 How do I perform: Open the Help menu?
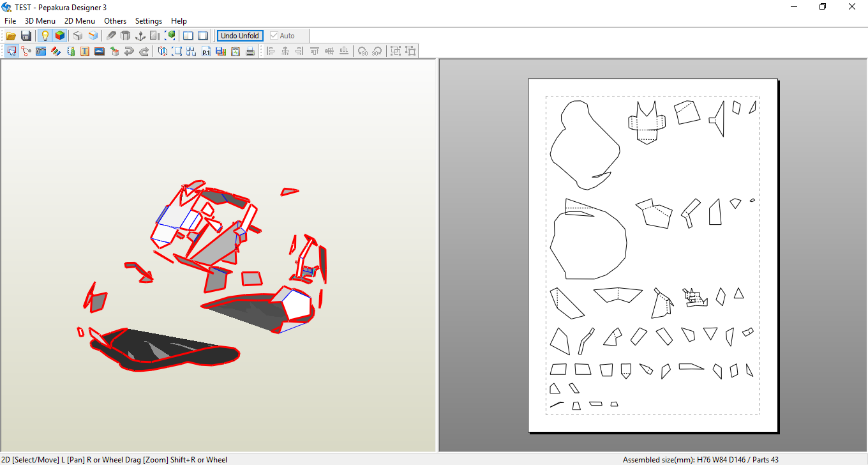pyautogui.click(x=179, y=21)
